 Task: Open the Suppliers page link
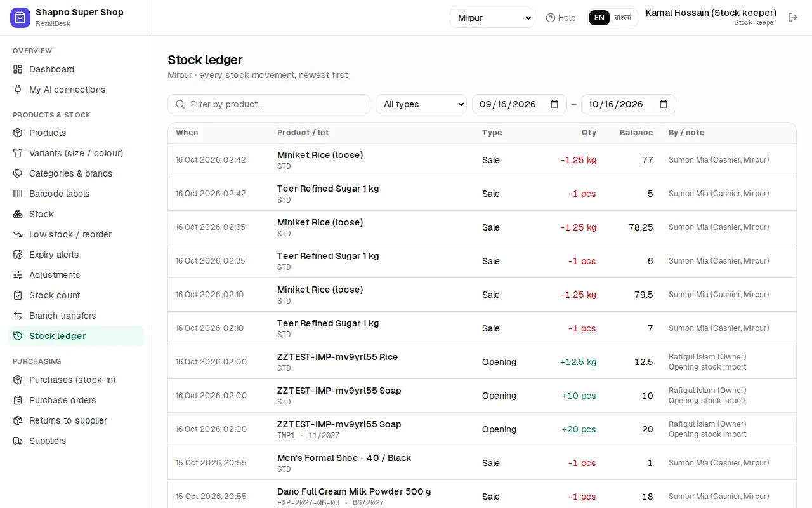pyautogui.click(x=76, y=441)
